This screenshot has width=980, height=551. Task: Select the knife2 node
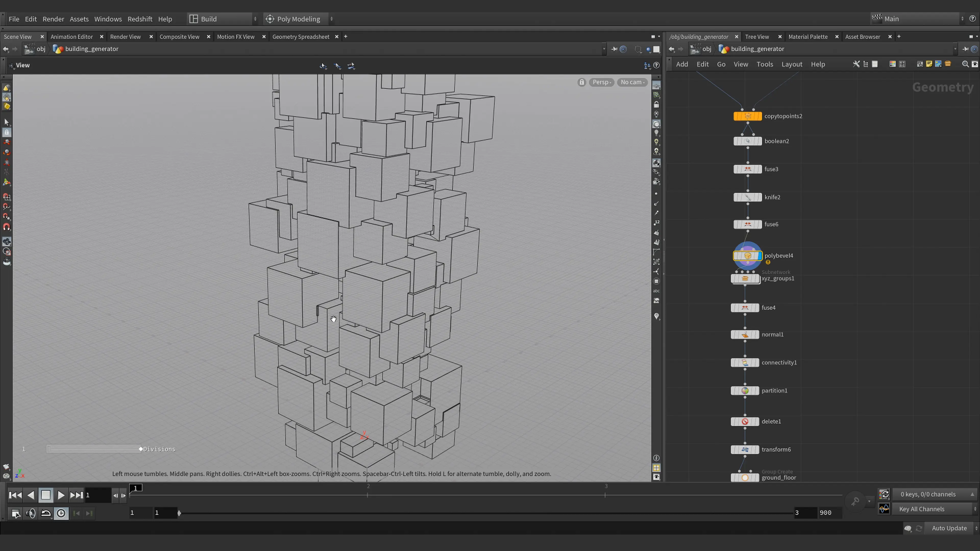pyautogui.click(x=747, y=197)
